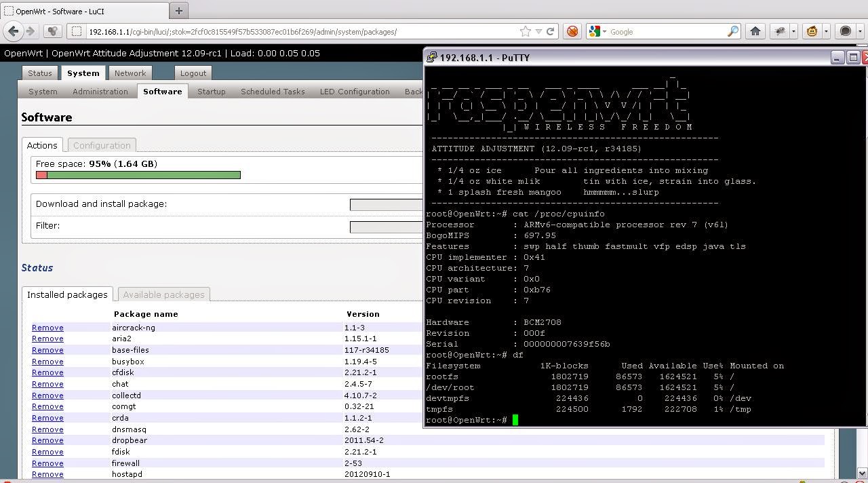Switch to the Network main tab

click(130, 73)
